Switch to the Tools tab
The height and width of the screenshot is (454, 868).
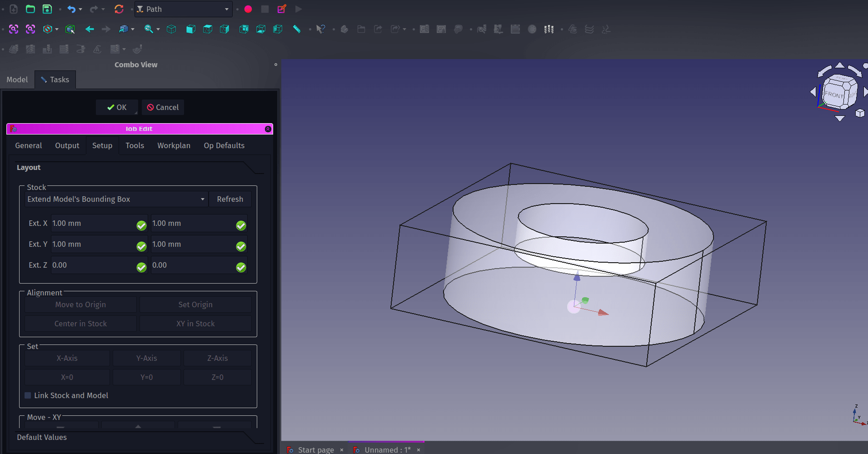(135, 145)
